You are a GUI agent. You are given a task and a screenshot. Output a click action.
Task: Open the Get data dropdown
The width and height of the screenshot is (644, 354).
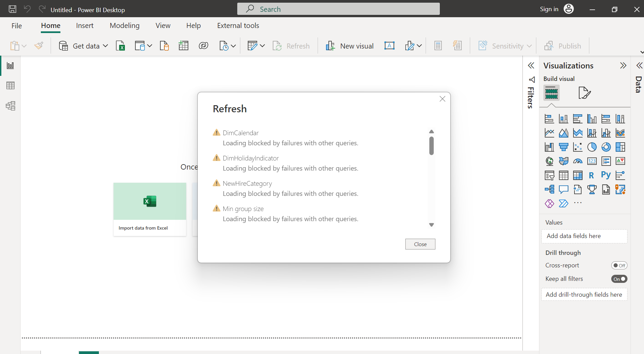(105, 46)
